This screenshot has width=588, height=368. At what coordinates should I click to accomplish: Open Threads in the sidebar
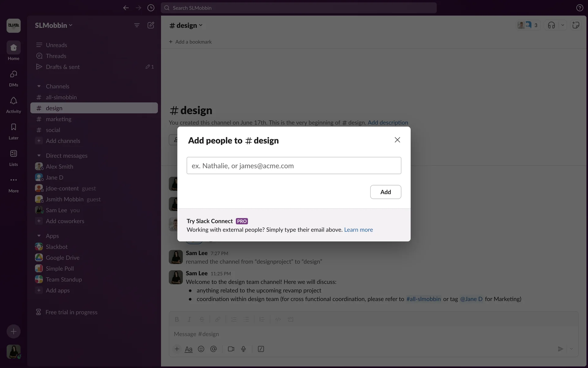click(56, 56)
